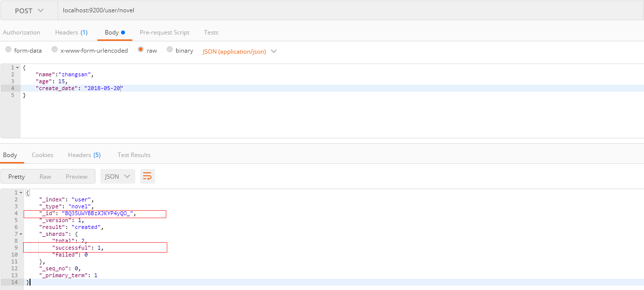644x290 pixels.
Task: Switch to the Tests tab
Action: pyautogui.click(x=211, y=32)
